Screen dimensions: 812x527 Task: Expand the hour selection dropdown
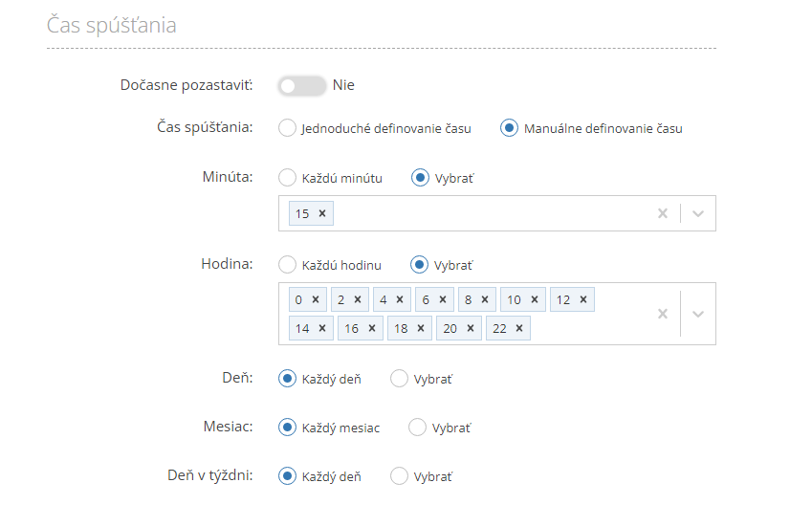tap(698, 314)
